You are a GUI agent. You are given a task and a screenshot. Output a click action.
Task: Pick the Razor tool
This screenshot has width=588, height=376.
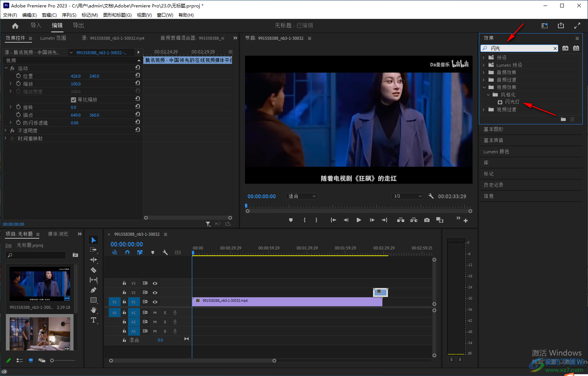coord(94,270)
